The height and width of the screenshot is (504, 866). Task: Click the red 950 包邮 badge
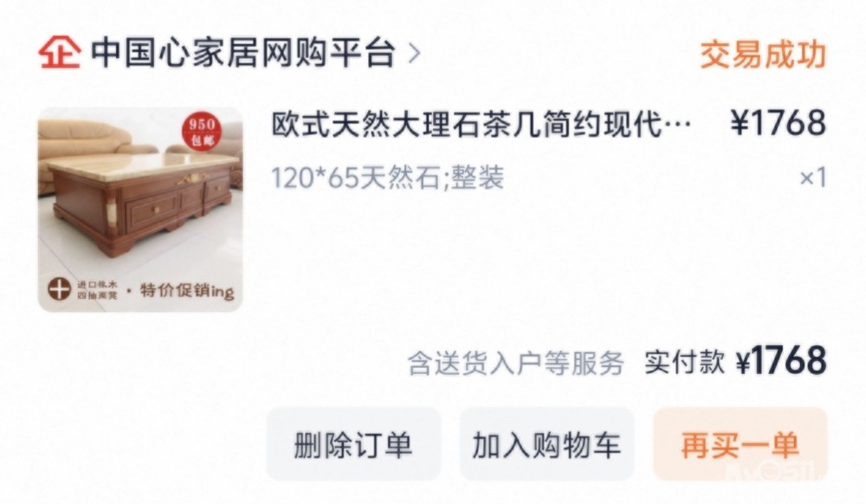pos(202,132)
